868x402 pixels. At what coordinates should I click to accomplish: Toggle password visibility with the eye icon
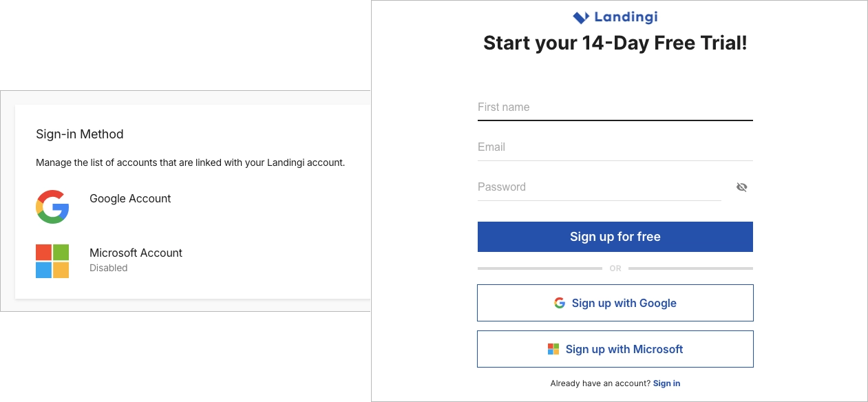[x=741, y=187]
